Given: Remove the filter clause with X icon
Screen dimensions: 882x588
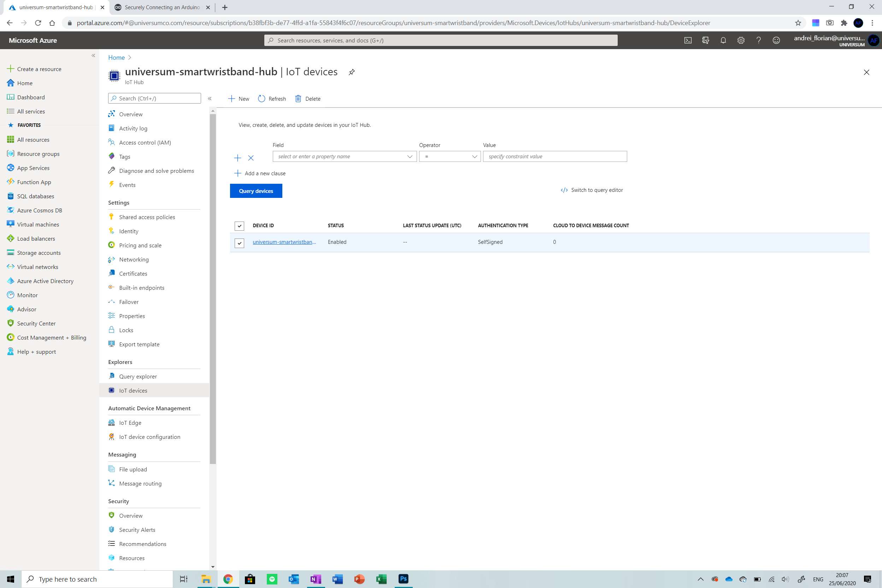Looking at the screenshot, I should coord(251,158).
